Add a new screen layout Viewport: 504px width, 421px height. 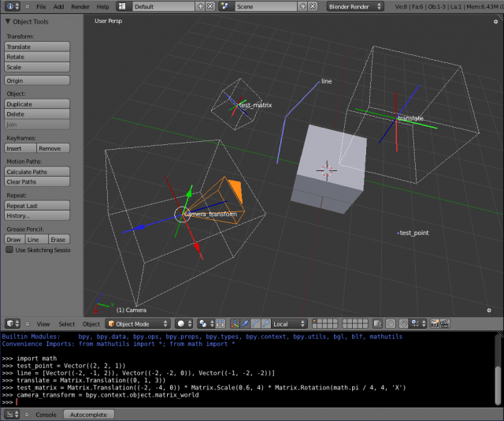point(201,6)
